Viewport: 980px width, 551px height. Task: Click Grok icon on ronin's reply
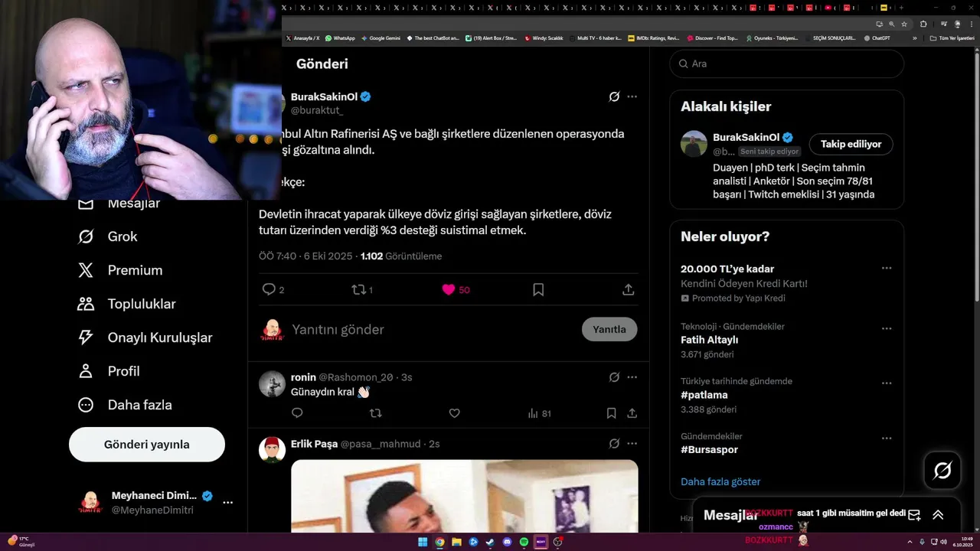pos(614,377)
